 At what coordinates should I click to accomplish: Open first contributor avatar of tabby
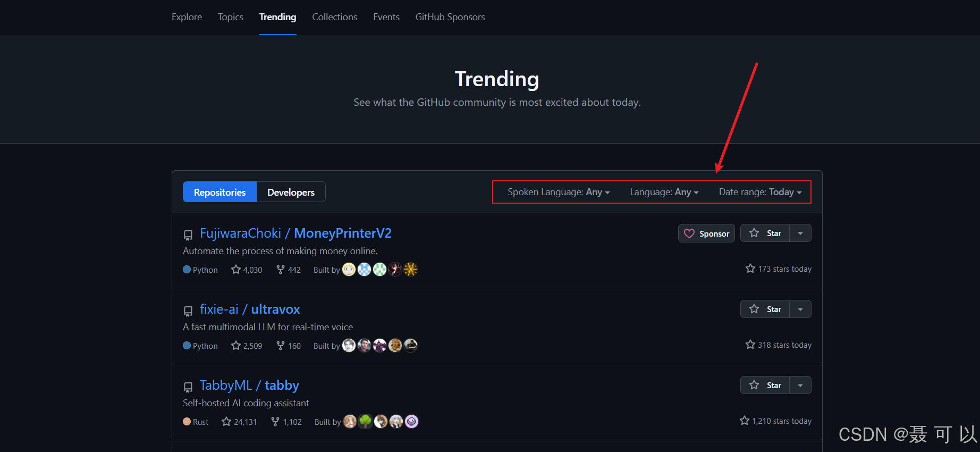click(350, 422)
